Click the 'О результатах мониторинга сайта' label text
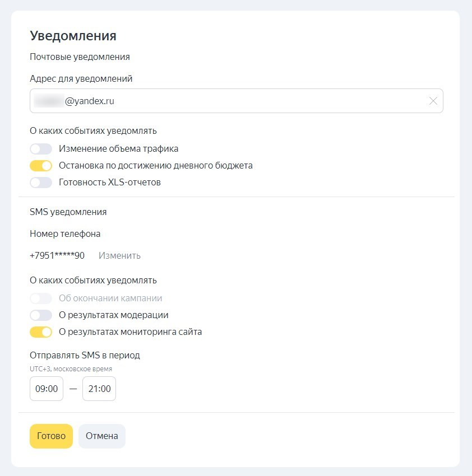 131,332
